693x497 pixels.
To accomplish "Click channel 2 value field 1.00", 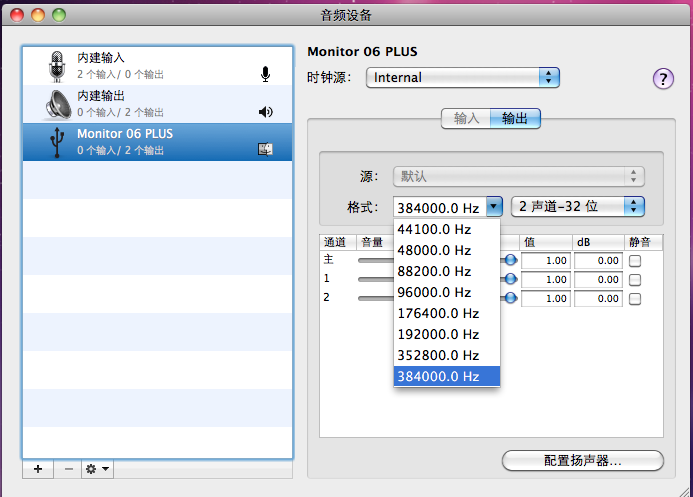I will (546, 299).
